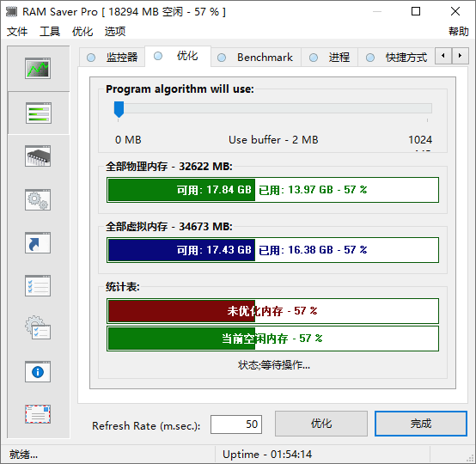Click the Use buffer - 2 MB label
The image size is (476, 464).
coord(273,140)
